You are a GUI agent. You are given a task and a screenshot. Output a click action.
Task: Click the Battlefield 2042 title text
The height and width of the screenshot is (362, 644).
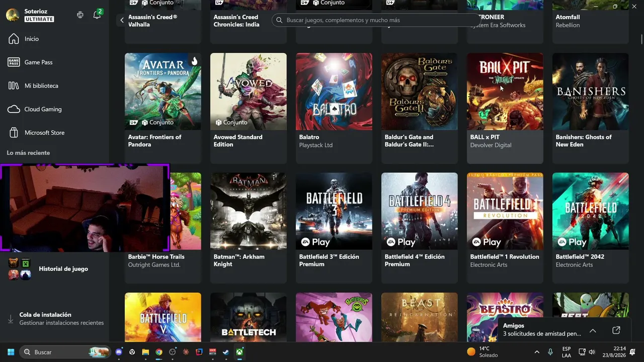[580, 257]
